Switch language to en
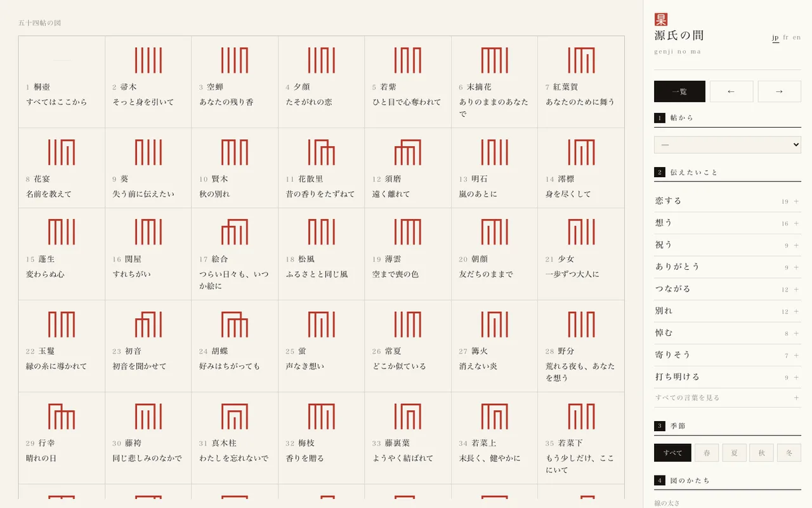 797,37
